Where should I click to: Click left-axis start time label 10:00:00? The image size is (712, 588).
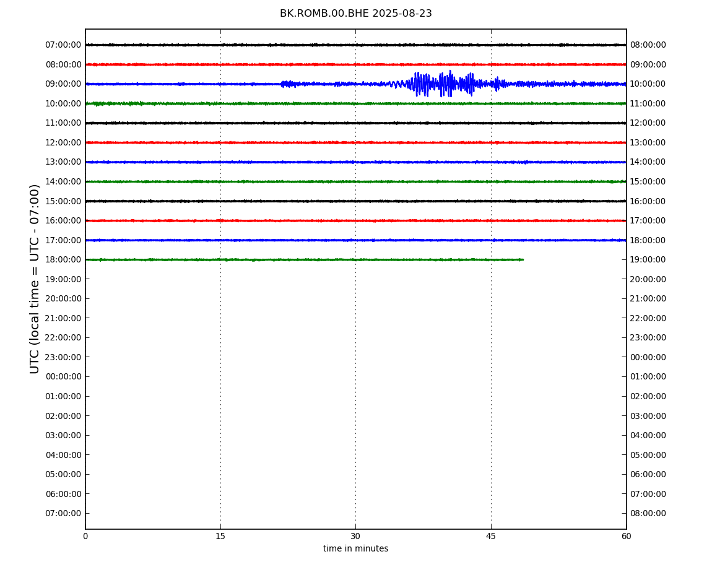coord(63,104)
